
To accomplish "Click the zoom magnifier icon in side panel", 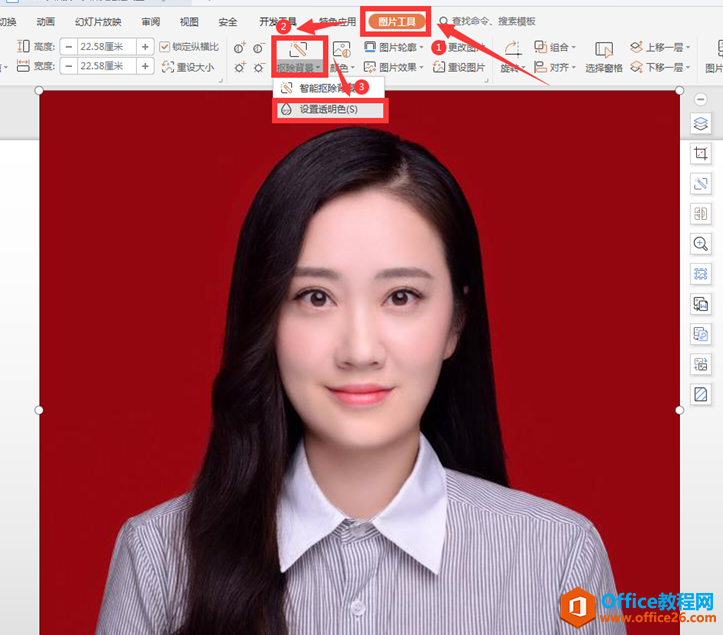I will [701, 243].
